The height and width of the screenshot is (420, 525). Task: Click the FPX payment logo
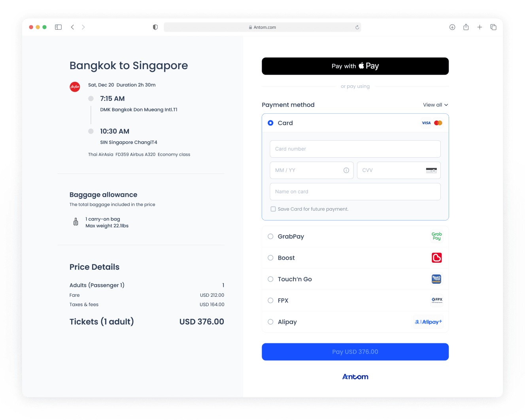(436, 300)
